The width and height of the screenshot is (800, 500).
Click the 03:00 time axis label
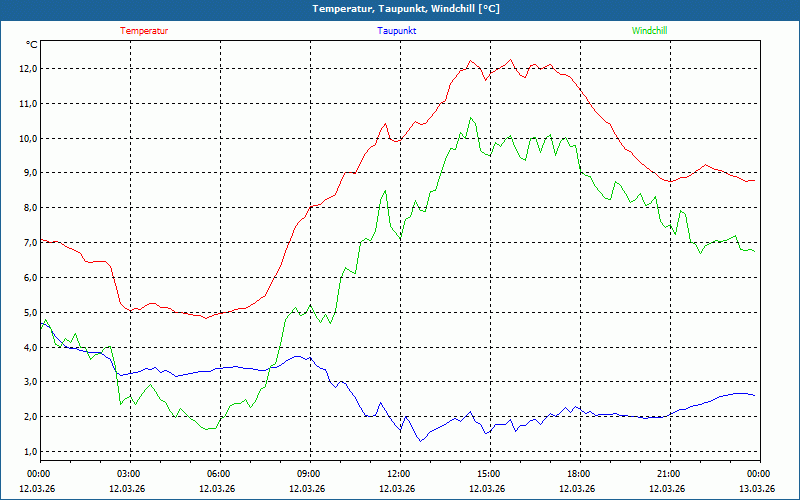(x=128, y=474)
